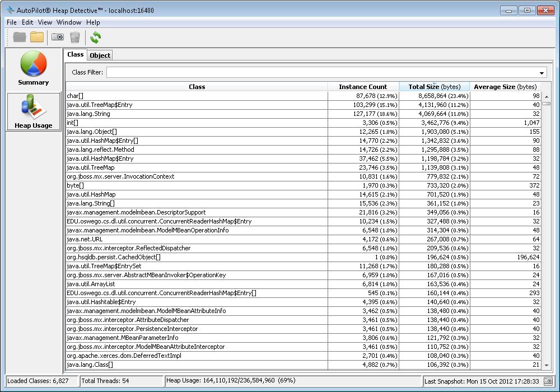This screenshot has height=392, width=560.
Task: Select the AttributeDispatcher class row
Action: [x=304, y=320]
